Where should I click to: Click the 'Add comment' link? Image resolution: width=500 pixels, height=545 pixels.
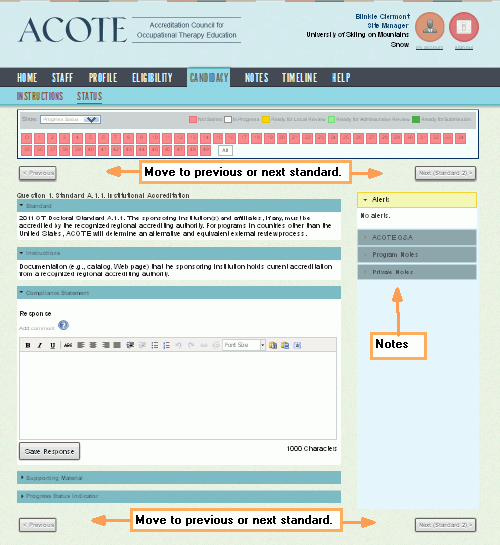point(37,328)
